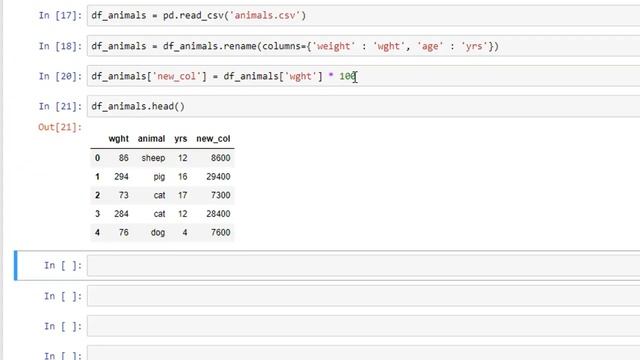Click the code cell reading animals.csv
The height and width of the screenshot is (360, 640).
363,16
